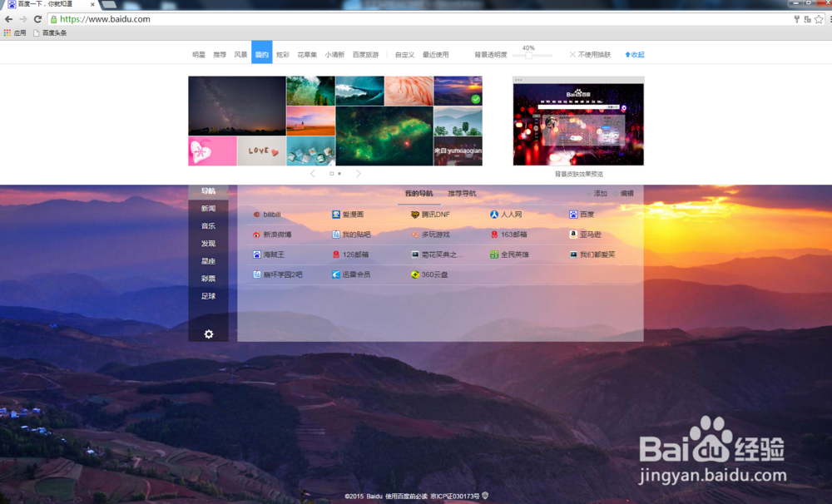Open the 163邮箱 mail icon
Viewport: 832px width, 504px height.
click(494, 235)
